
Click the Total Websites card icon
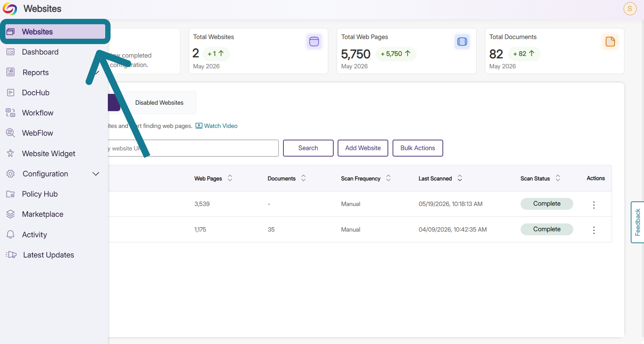point(314,42)
